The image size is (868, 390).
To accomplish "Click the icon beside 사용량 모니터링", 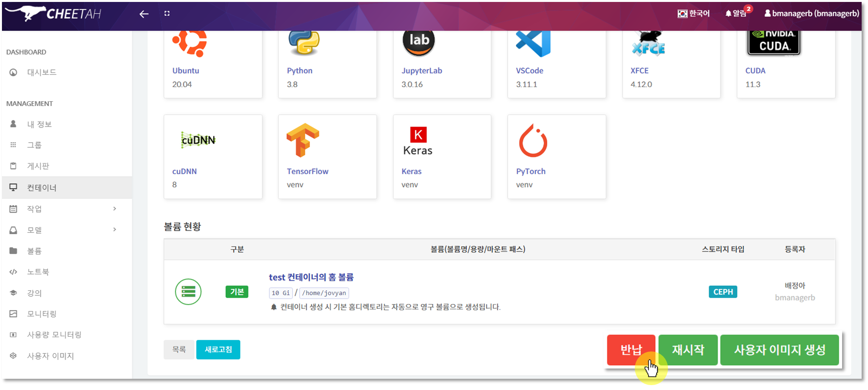I will (x=13, y=335).
